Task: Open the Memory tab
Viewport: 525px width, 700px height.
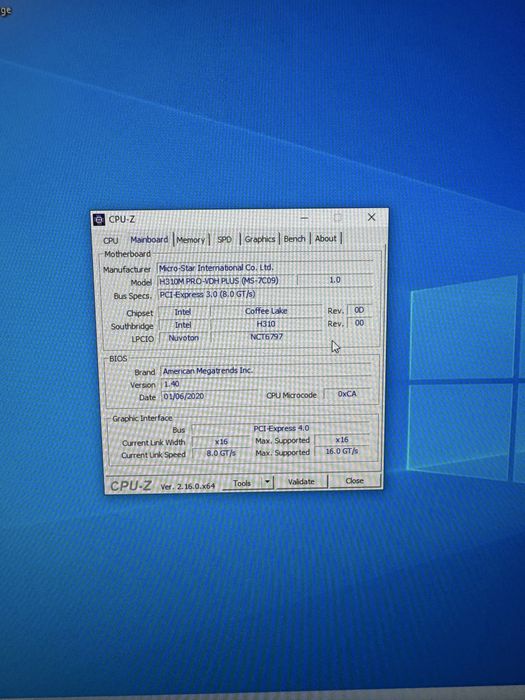Action: [x=191, y=240]
